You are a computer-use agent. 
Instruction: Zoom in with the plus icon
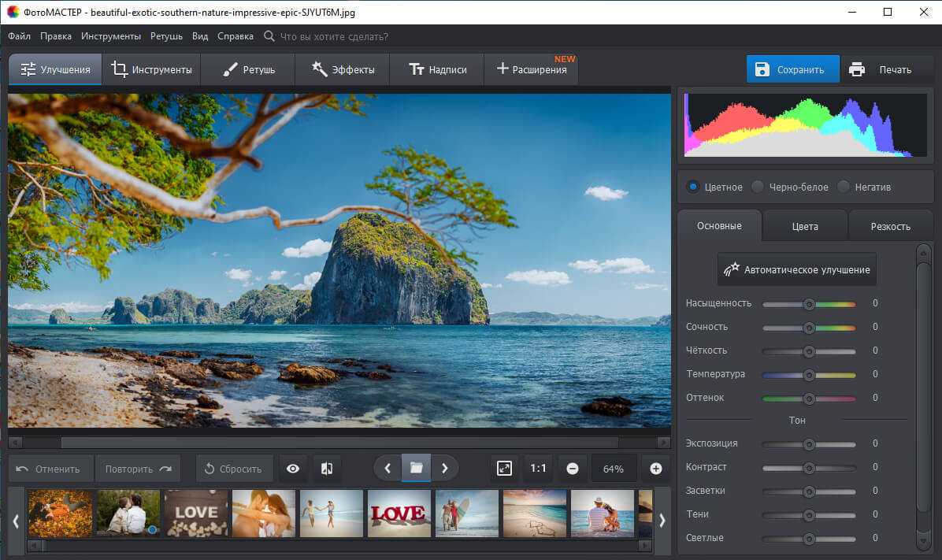655,469
